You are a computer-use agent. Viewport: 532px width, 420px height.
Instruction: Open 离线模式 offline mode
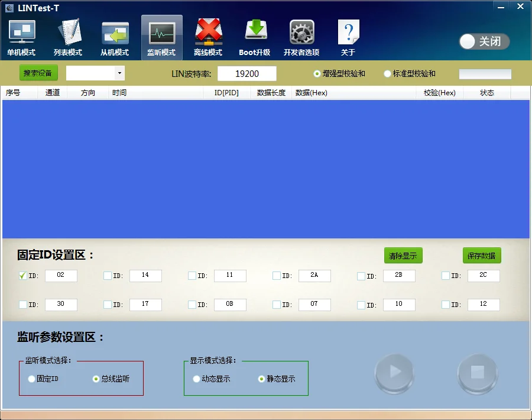[x=208, y=38]
